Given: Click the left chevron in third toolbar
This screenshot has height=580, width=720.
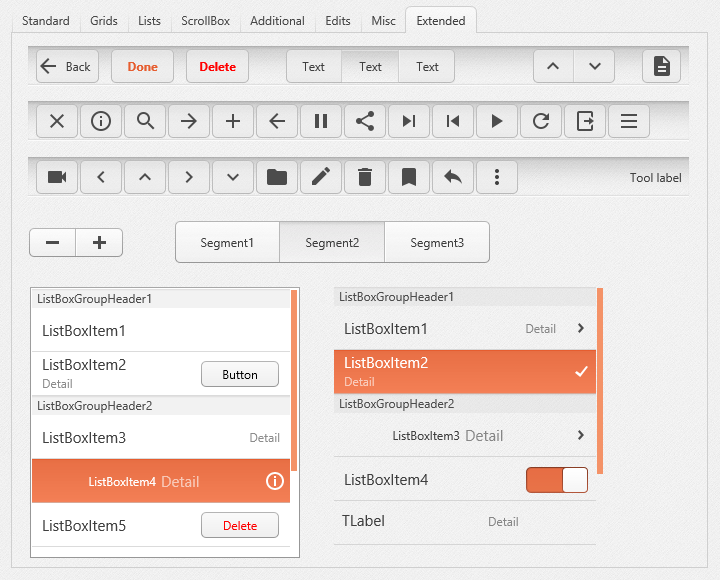Looking at the screenshot, I should click(x=101, y=177).
